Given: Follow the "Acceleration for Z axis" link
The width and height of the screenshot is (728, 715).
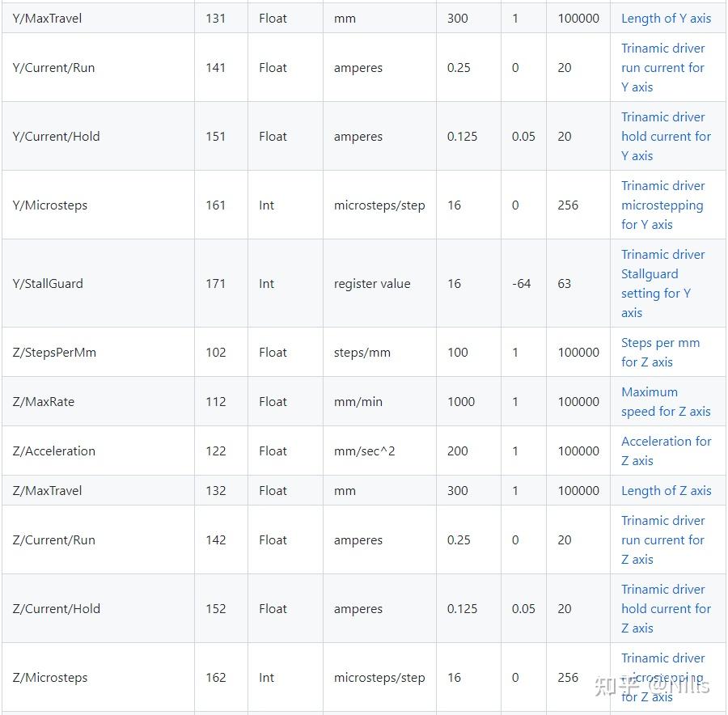Looking at the screenshot, I should [666, 451].
